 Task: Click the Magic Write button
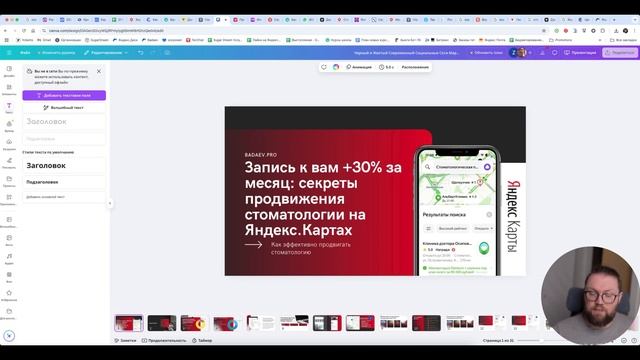[x=64, y=108]
